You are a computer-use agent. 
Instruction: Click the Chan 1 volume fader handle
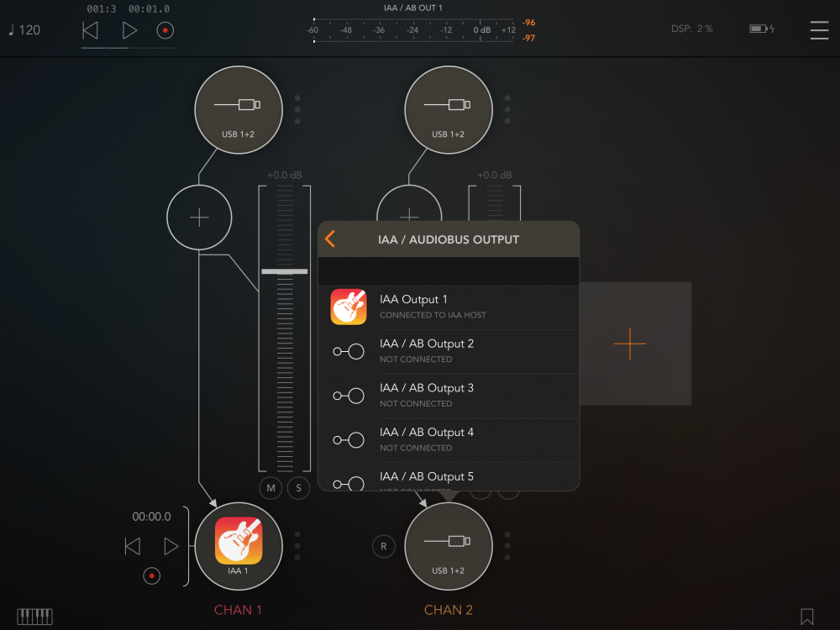tap(284, 272)
